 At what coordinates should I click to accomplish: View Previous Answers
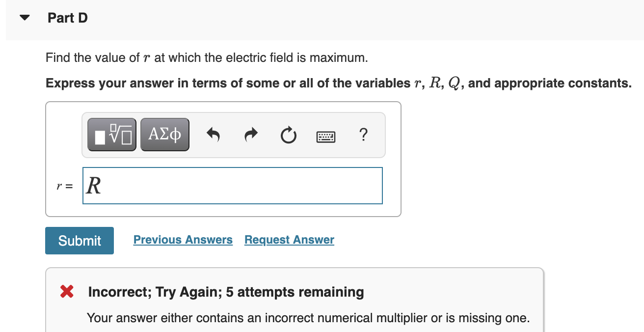tap(183, 240)
